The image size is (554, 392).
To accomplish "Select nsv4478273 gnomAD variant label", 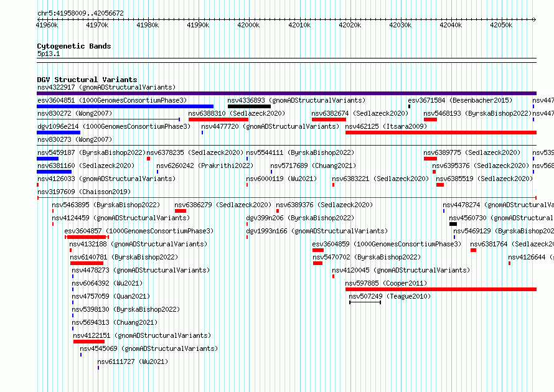I will click(141, 270).
